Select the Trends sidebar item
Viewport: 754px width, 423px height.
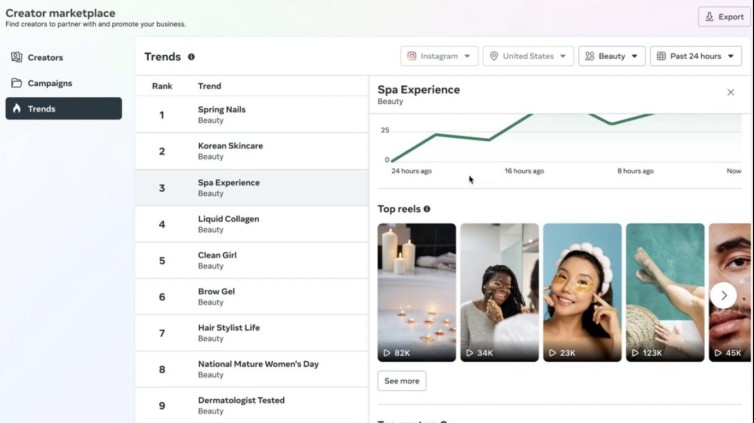pyautogui.click(x=63, y=109)
